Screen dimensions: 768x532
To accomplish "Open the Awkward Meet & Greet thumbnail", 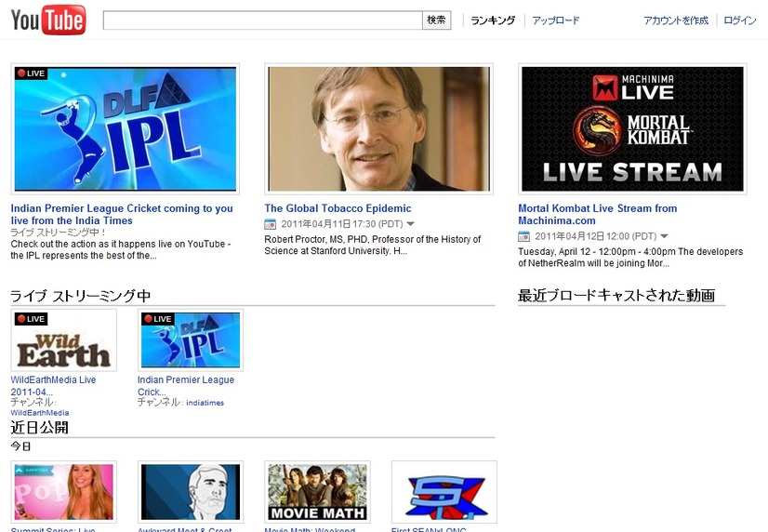I will click(191, 492).
